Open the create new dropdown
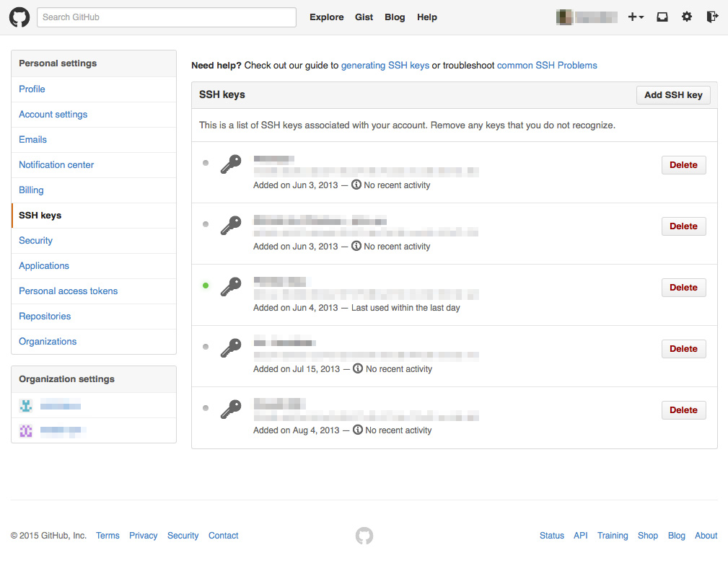728x571 pixels. click(x=636, y=16)
